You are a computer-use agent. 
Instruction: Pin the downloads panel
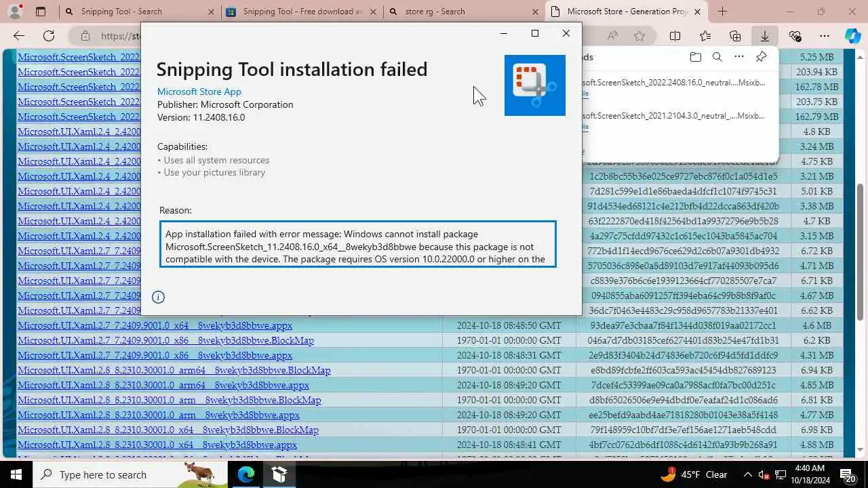[762, 57]
